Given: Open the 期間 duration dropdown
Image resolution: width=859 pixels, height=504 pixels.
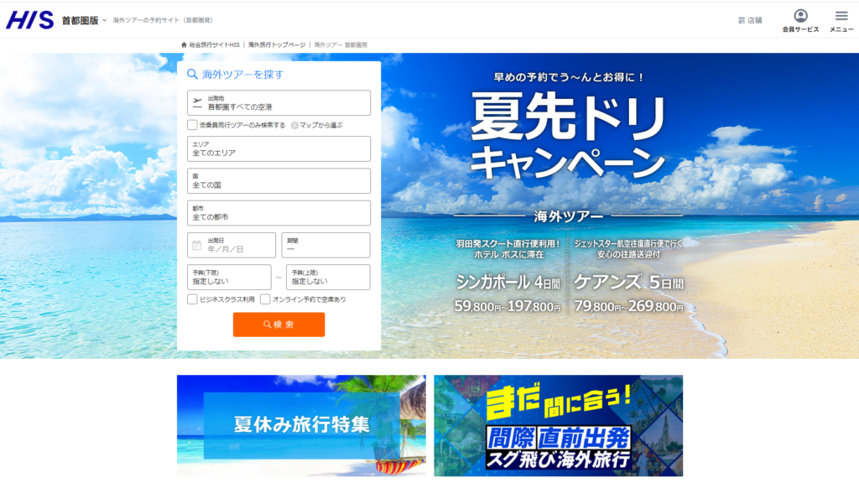Looking at the screenshot, I should (x=325, y=246).
